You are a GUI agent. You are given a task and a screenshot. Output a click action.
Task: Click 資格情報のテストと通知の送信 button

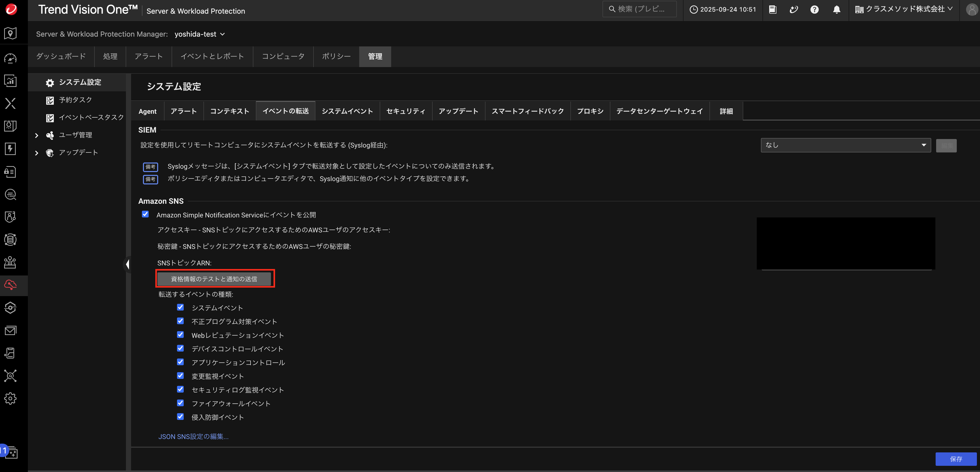click(214, 279)
